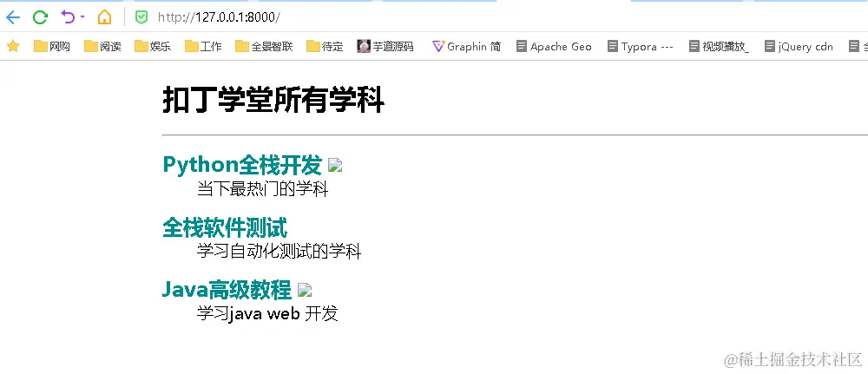Open the 芋道源码 bookmark
868x374 pixels.
[385, 47]
